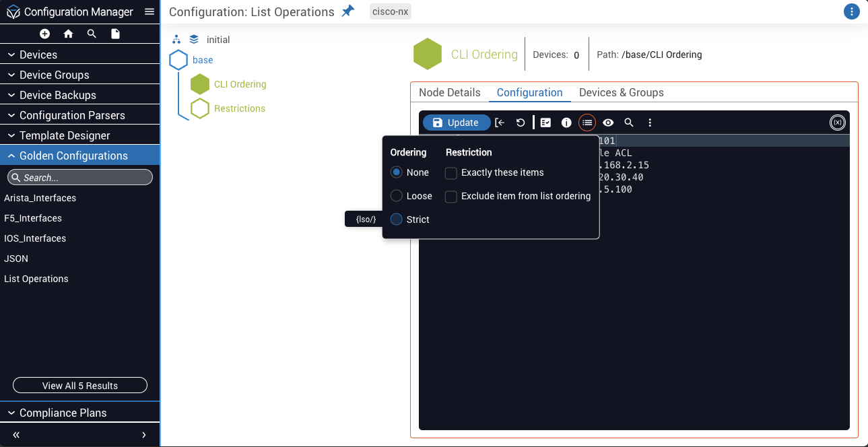The image size is (868, 447).
Task: Open the Devices & Groups tab
Action: [621, 93]
